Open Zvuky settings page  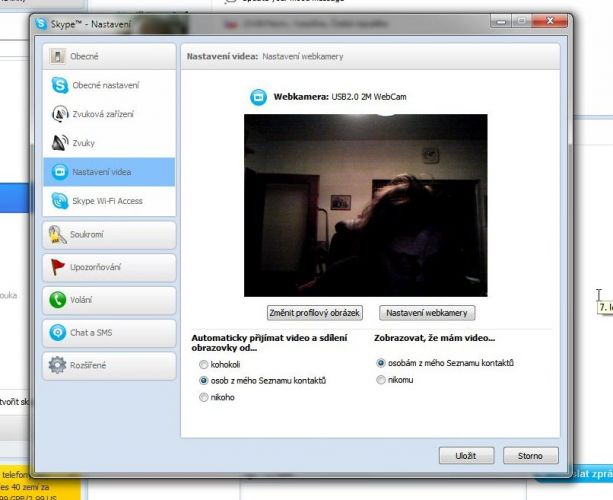[109, 143]
